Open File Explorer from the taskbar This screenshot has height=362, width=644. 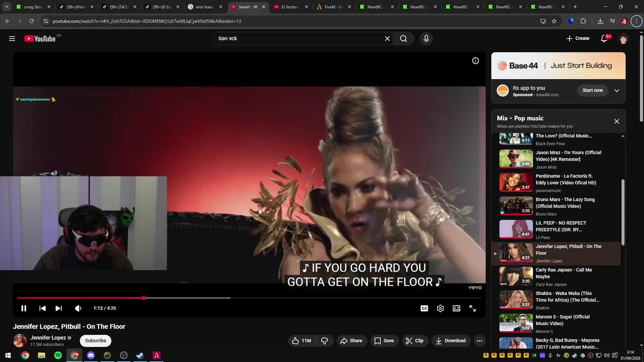click(x=41, y=355)
